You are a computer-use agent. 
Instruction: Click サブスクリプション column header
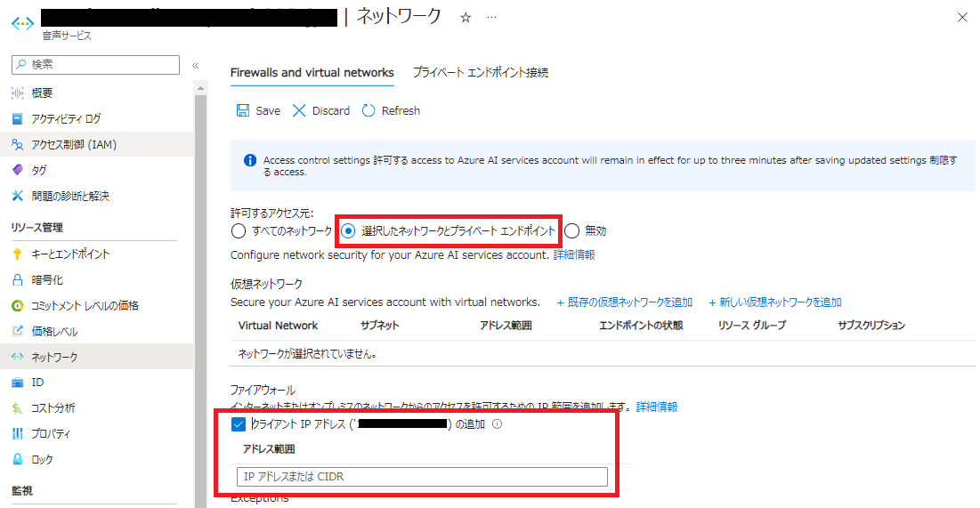point(871,326)
